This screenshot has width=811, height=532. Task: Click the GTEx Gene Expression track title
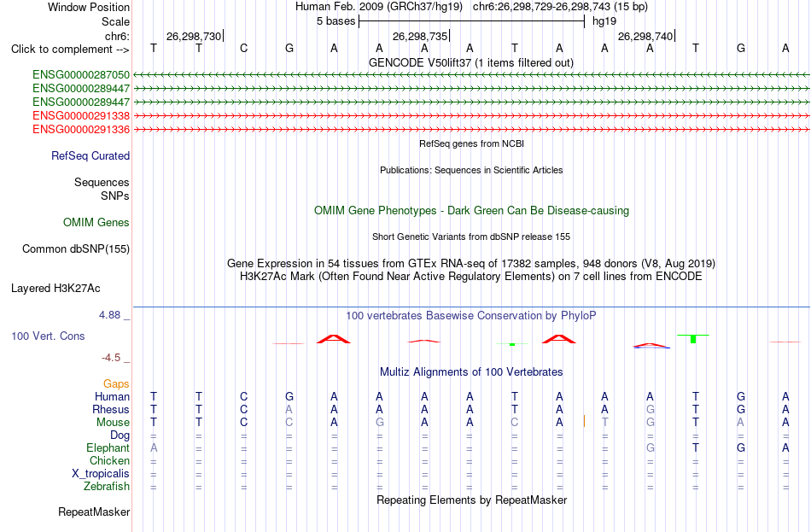[471, 263]
